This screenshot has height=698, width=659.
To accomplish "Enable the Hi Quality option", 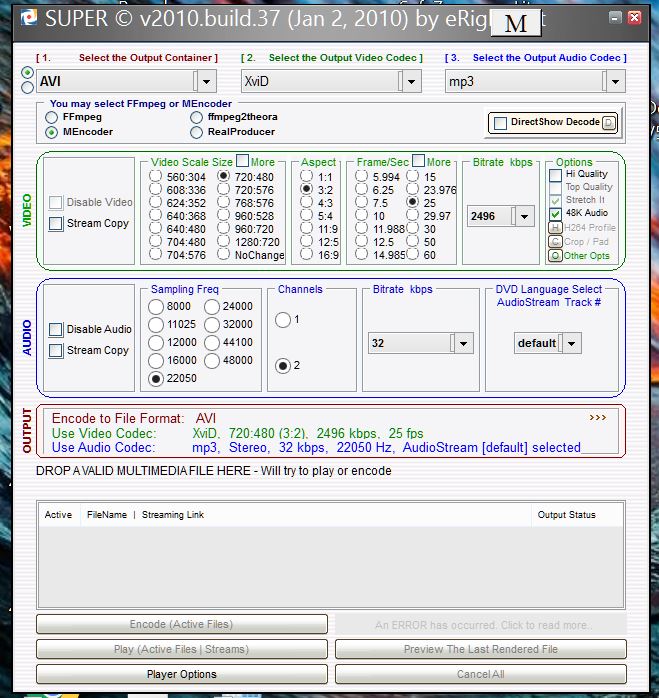I will tap(555, 174).
